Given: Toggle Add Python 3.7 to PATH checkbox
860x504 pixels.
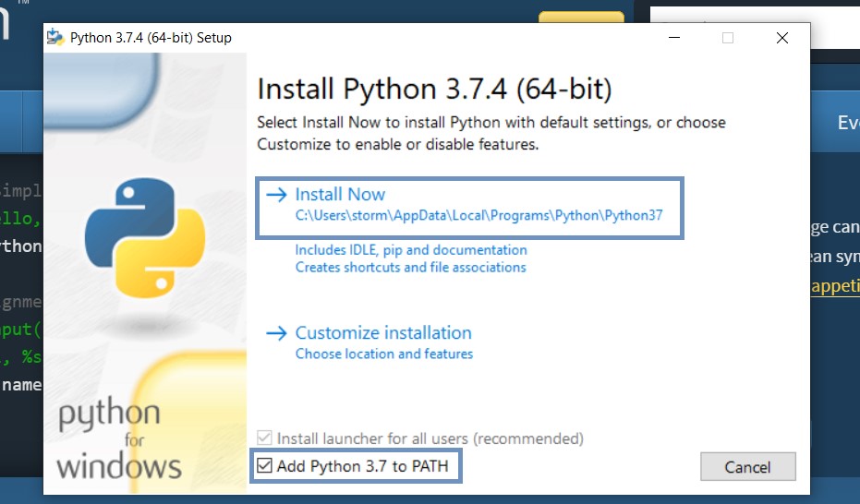Looking at the screenshot, I should (x=264, y=465).
